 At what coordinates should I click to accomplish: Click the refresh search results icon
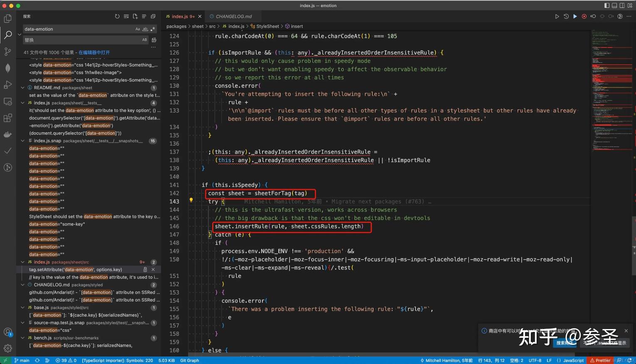click(117, 17)
